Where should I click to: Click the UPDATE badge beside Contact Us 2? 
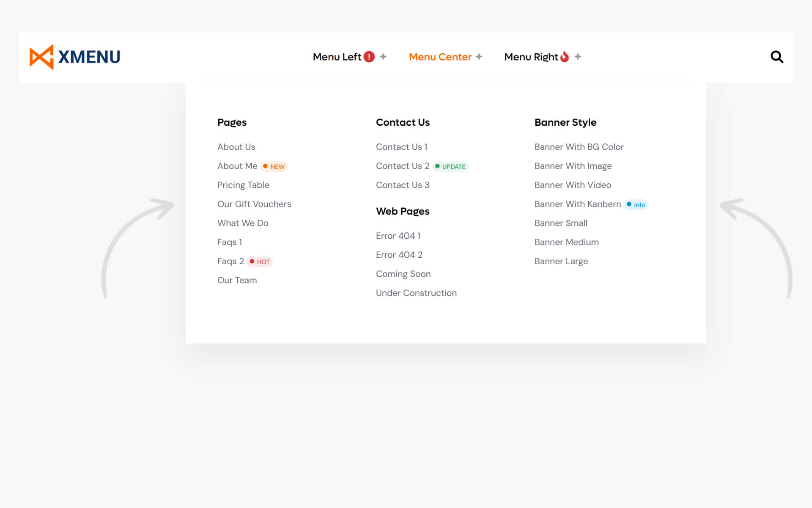450,166
